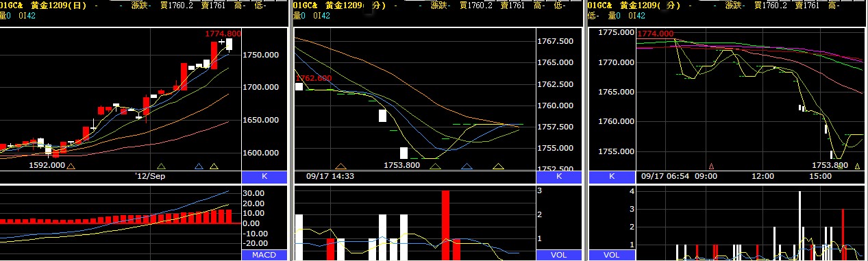Screen dimensions: 868x261
Task: Click the 1774.800 high price label
Action: 223,34
